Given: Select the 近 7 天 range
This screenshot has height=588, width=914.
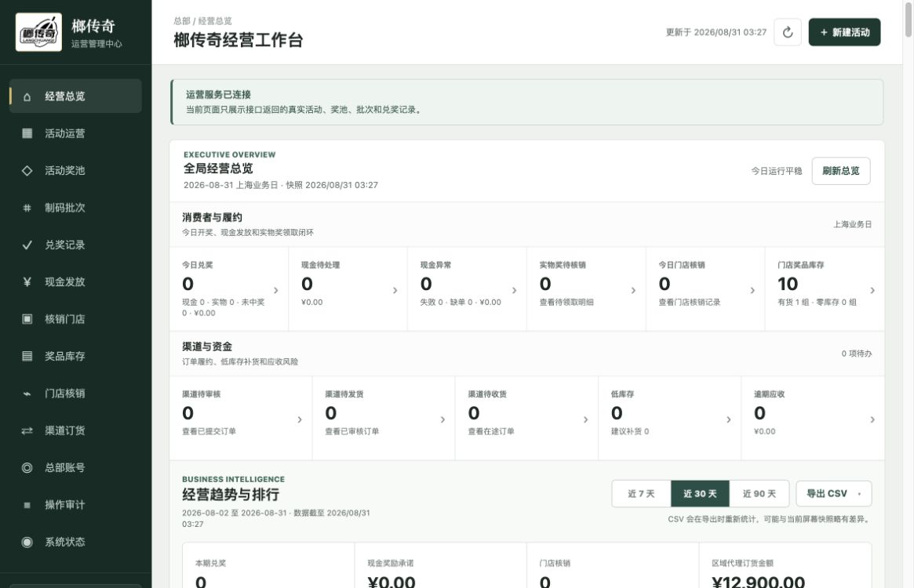Looking at the screenshot, I should click(x=641, y=494).
